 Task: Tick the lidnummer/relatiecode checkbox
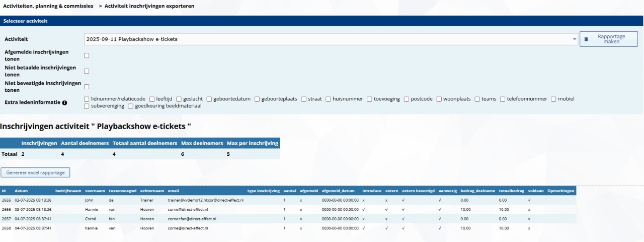(x=87, y=99)
